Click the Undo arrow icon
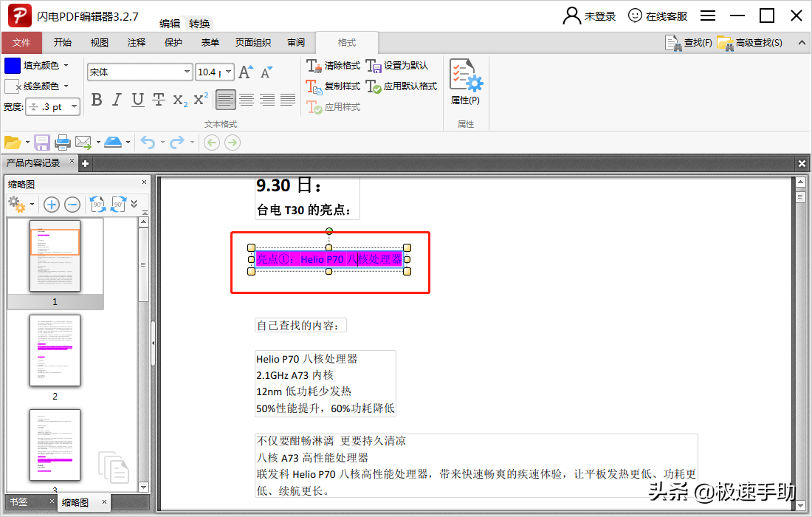This screenshot has height=517, width=812. pos(148,142)
